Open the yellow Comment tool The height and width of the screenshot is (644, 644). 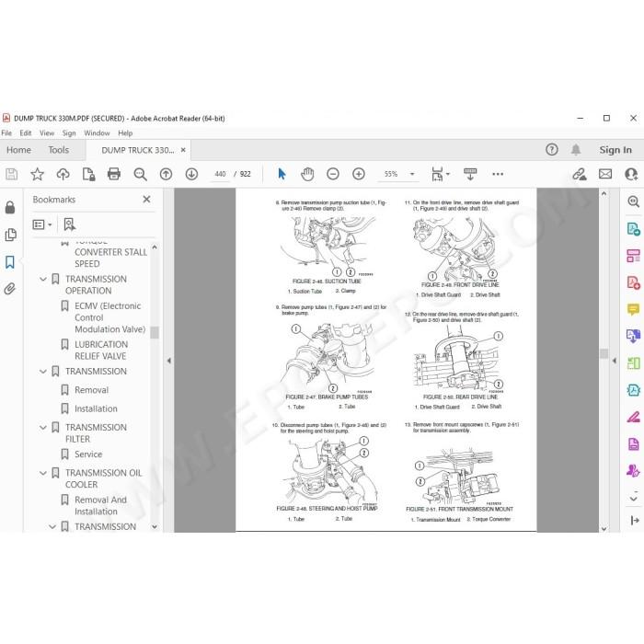coord(633,309)
